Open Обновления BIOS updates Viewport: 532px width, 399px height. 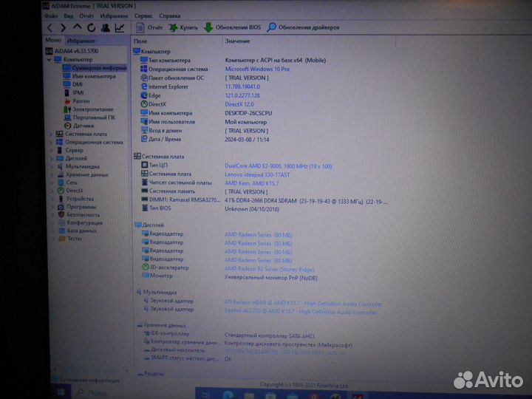pyautogui.click(x=233, y=27)
